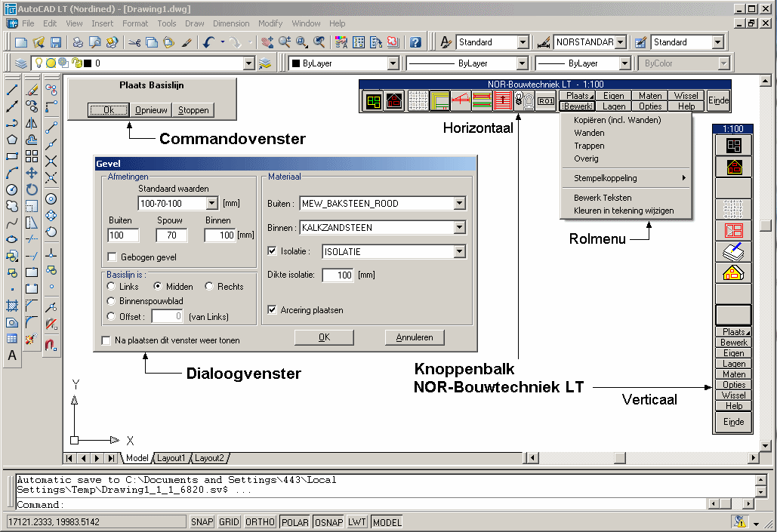Click the Undo arrow icon

(x=209, y=42)
